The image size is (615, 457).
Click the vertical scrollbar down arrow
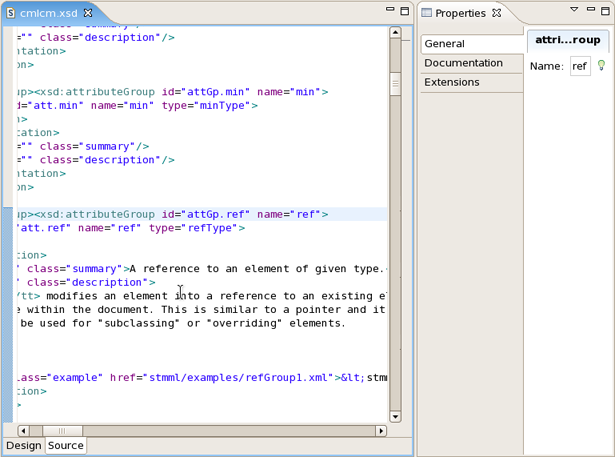[395, 417]
